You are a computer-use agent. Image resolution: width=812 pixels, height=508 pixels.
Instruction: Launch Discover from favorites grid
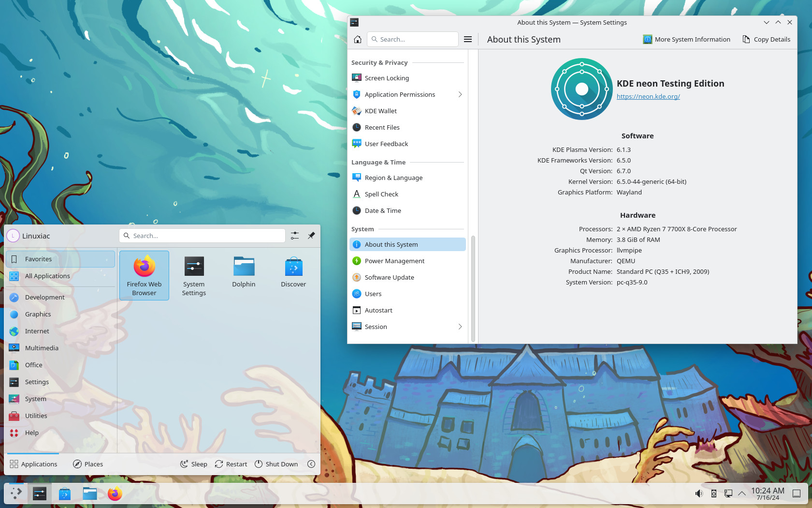tap(293, 275)
